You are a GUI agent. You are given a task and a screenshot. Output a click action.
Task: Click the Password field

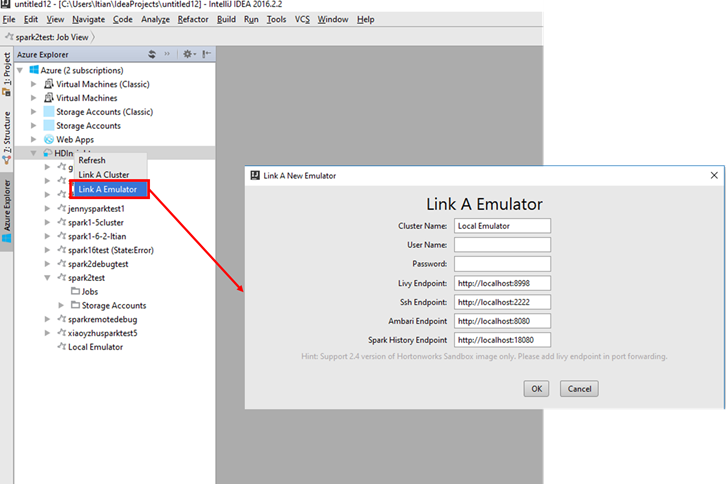click(502, 264)
